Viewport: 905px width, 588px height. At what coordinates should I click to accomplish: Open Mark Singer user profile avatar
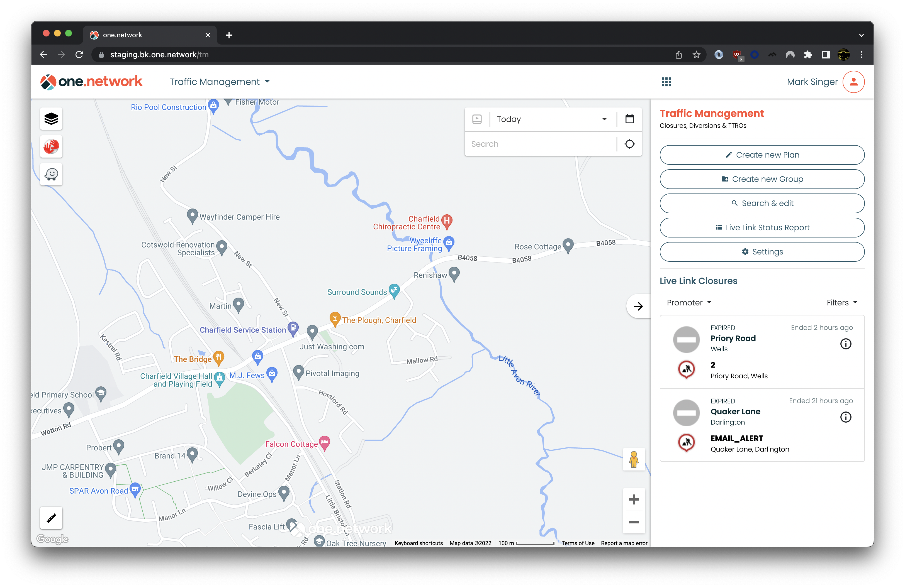[x=854, y=82]
